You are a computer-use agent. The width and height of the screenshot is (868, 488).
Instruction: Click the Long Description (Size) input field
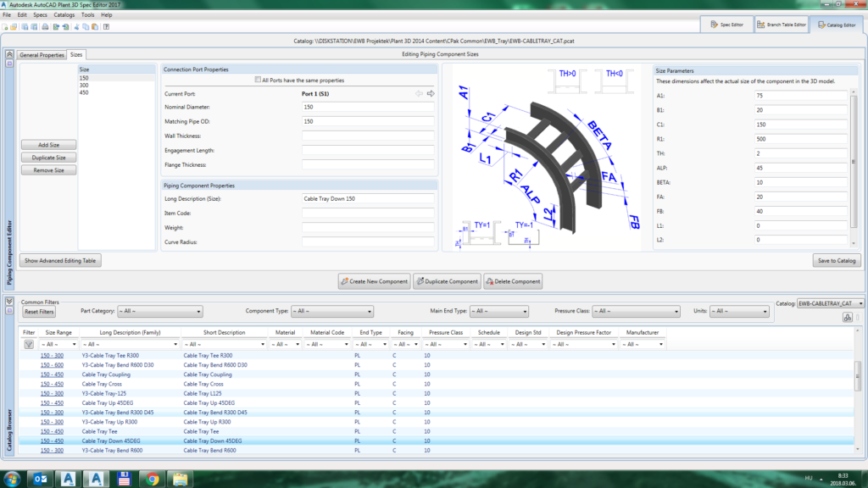pos(368,198)
